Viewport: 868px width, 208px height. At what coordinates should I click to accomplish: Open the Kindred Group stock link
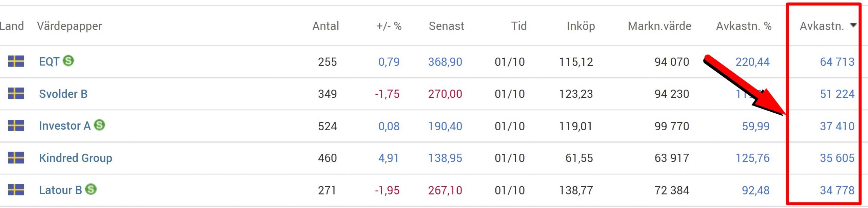pyautogui.click(x=75, y=158)
